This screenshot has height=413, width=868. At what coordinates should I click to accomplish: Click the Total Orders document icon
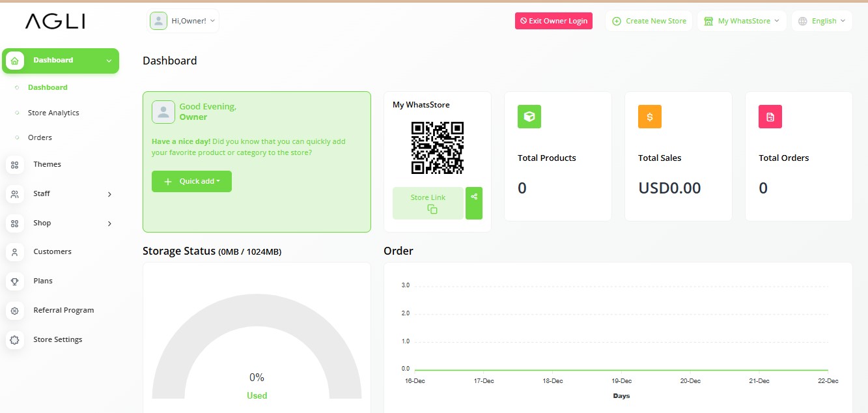pyautogui.click(x=770, y=117)
